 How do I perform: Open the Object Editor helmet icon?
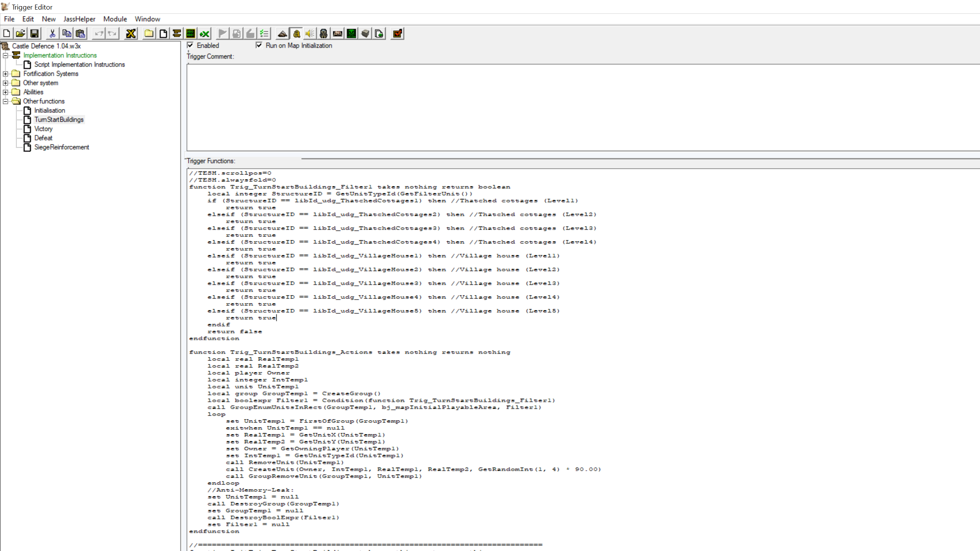(323, 34)
